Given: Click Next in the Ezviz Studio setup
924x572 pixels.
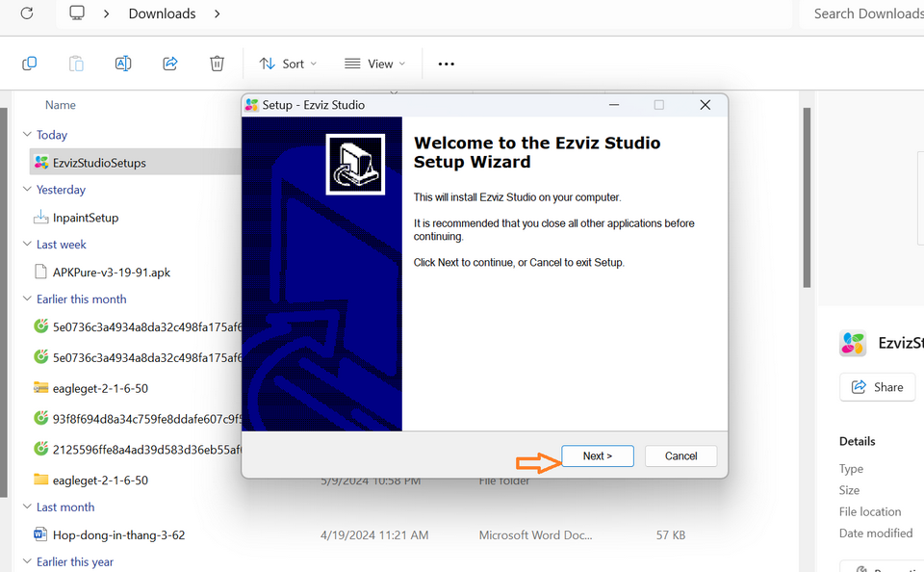Looking at the screenshot, I should coord(598,455).
